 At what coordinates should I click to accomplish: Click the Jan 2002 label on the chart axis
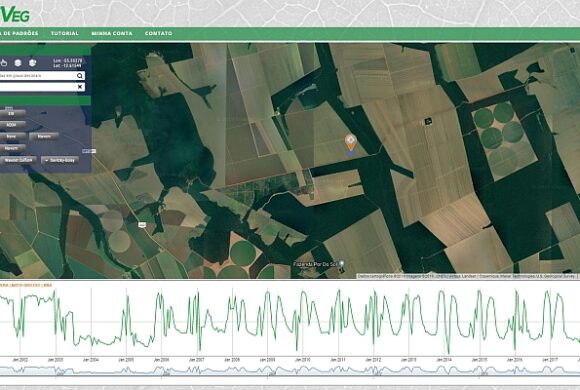[x=20, y=360]
